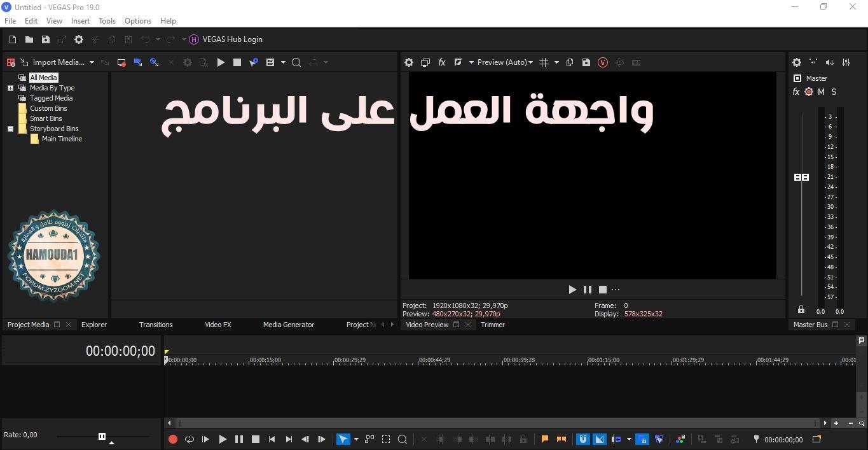Click the red capture video icon
Screen dimensions: 868x450
[x=121, y=62]
